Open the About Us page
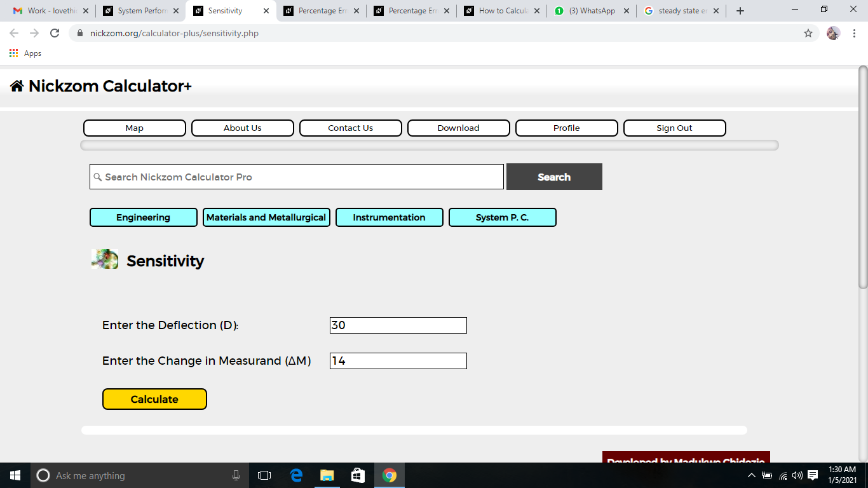 [x=242, y=128]
